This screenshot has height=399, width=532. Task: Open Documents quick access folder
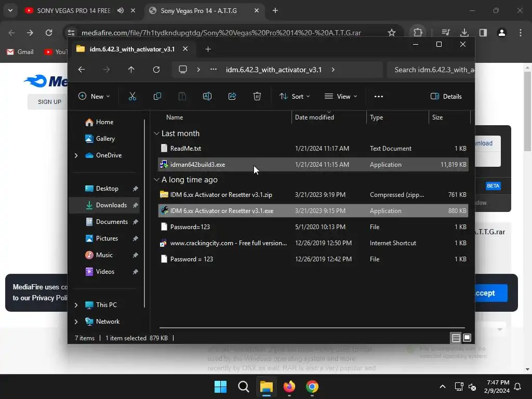click(104, 221)
